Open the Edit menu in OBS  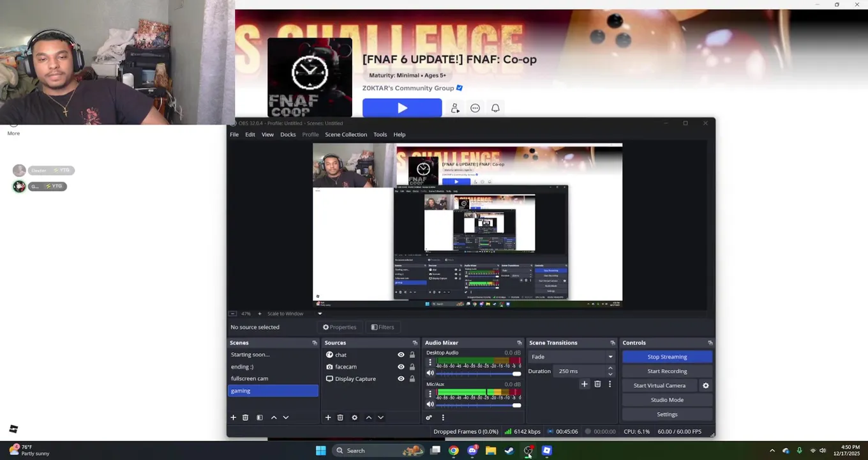pos(250,135)
